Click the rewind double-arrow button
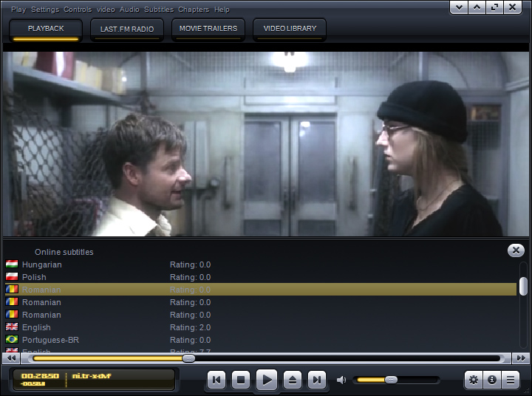 point(11,358)
